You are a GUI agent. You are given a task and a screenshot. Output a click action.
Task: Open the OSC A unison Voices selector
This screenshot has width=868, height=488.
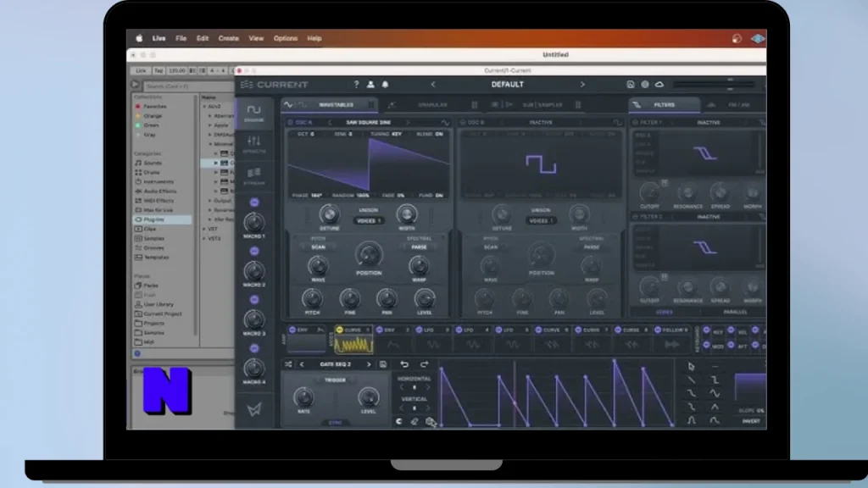click(368, 220)
